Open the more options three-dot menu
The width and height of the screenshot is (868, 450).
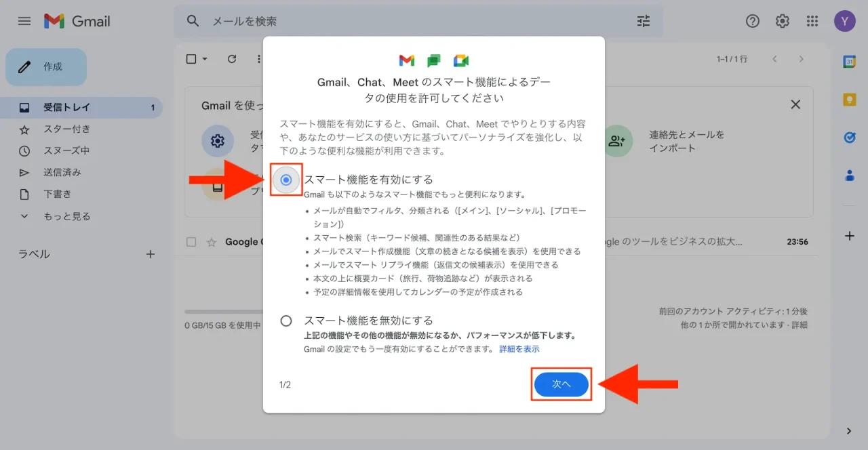(258, 59)
